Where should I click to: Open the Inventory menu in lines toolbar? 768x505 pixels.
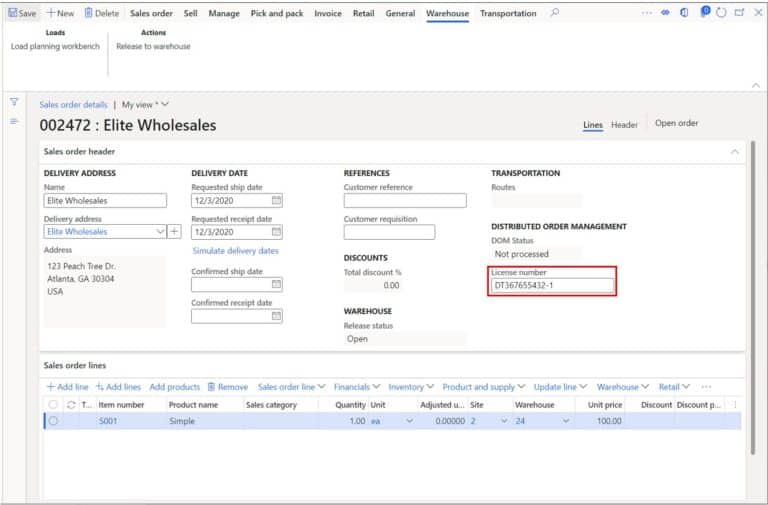click(411, 387)
